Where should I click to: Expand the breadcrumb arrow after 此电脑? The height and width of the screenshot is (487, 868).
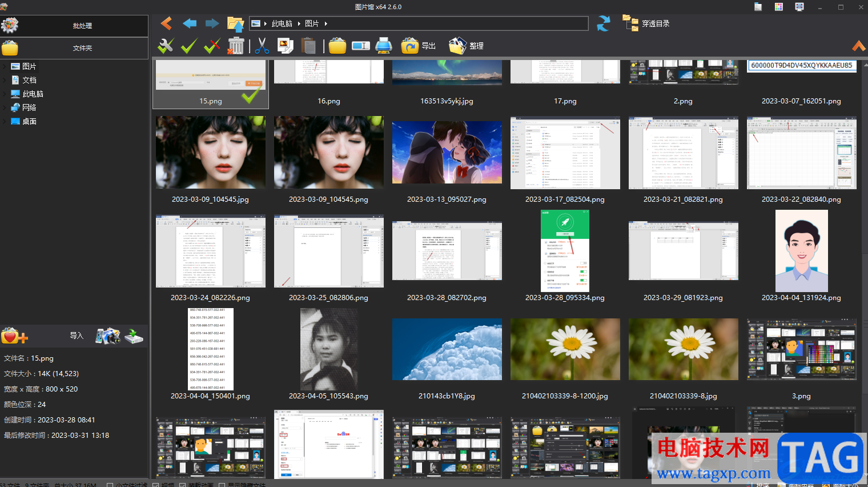[x=299, y=23]
